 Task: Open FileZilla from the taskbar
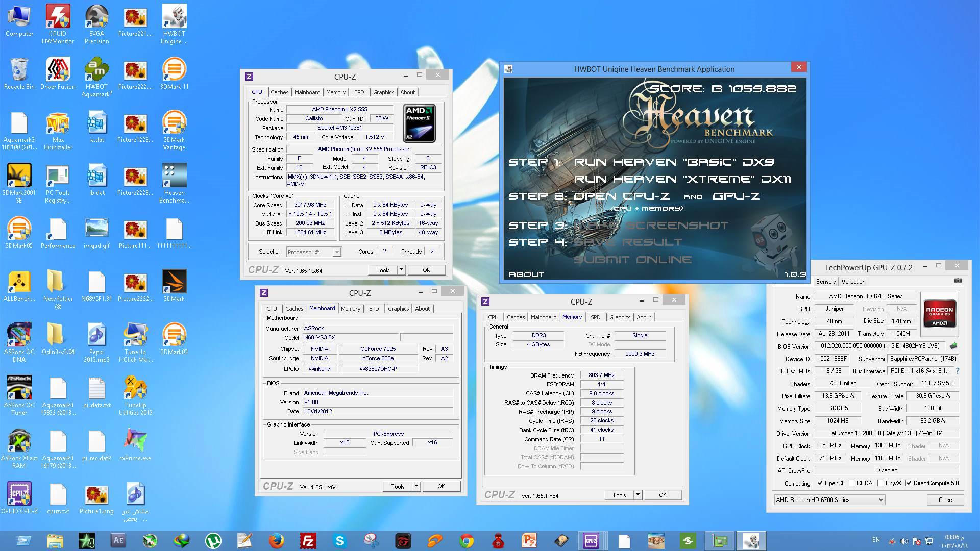[308, 540]
